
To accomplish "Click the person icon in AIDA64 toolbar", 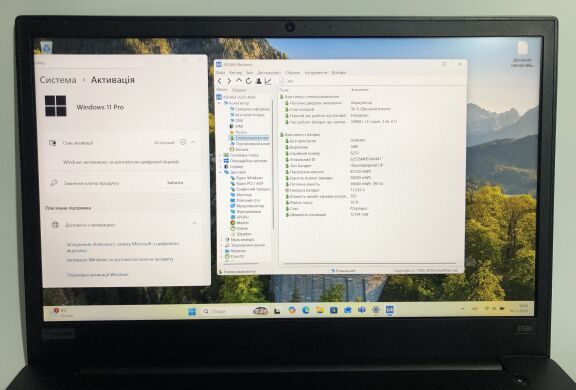I will click(x=259, y=81).
